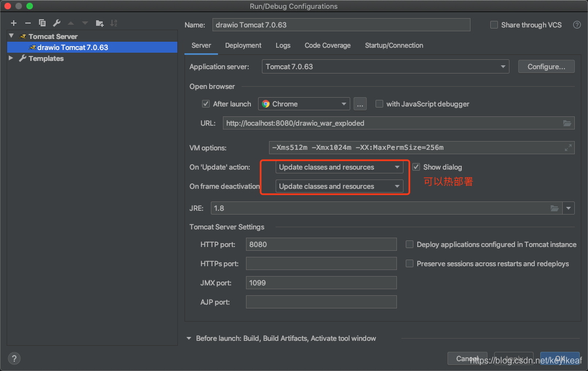This screenshot has height=371, width=588.
Task: Select the Tomcat Server tree item
Action: pos(53,36)
